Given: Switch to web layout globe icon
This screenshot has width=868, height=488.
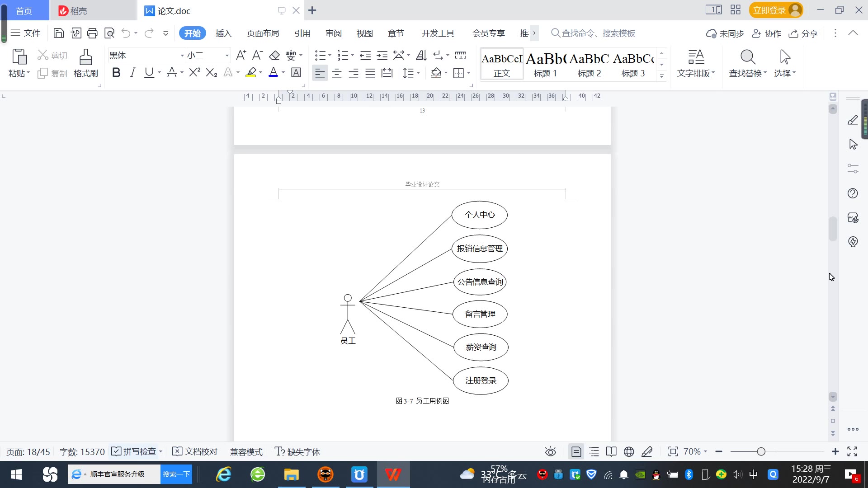Looking at the screenshot, I should click(629, 451).
